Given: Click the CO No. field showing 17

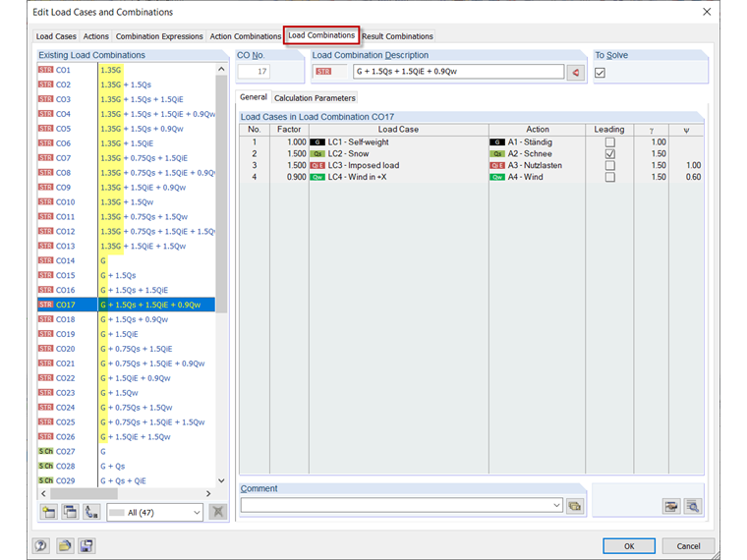Looking at the screenshot, I should tap(254, 72).
